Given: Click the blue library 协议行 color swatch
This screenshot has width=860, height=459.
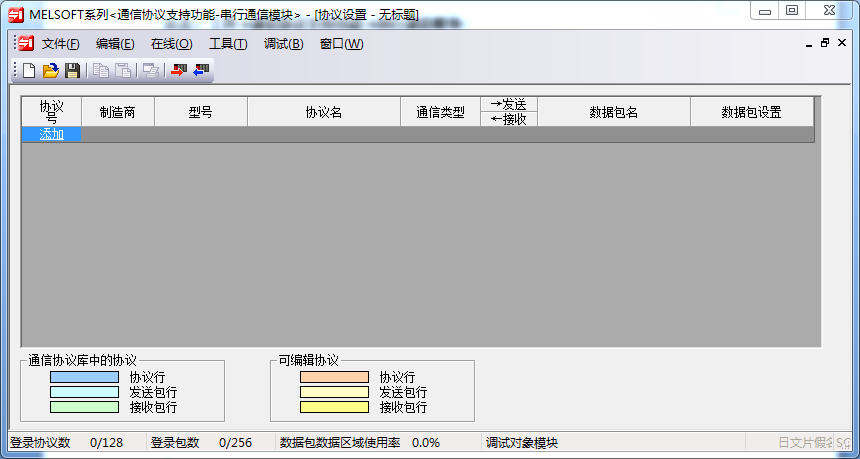Looking at the screenshot, I should pyautogui.click(x=84, y=377).
